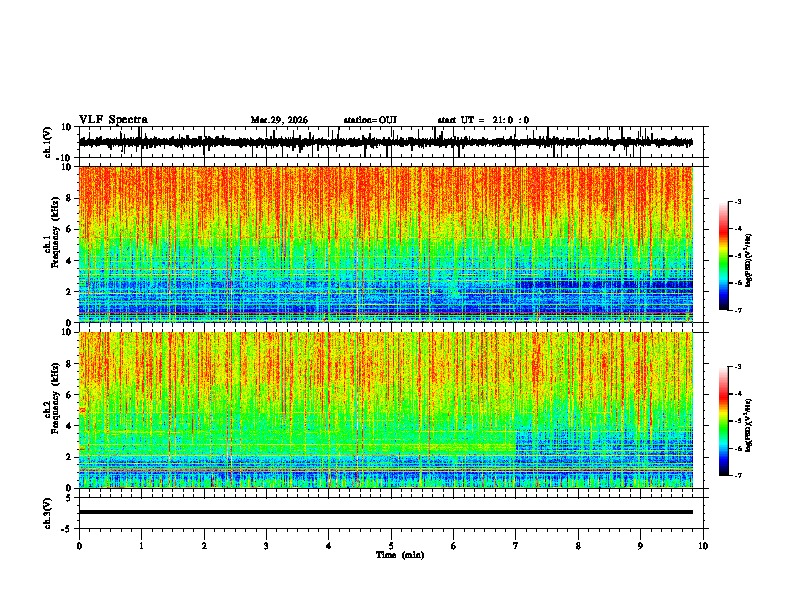Click the "-7" label on ch.1 colorbar
Screen dimensions: 792x612
coord(737,310)
